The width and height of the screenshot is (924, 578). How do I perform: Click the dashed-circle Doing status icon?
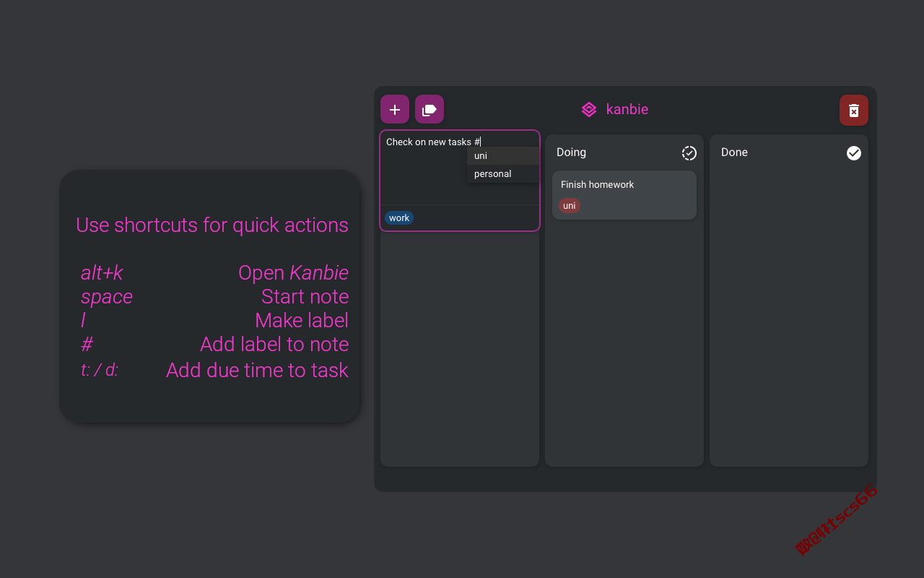(689, 153)
